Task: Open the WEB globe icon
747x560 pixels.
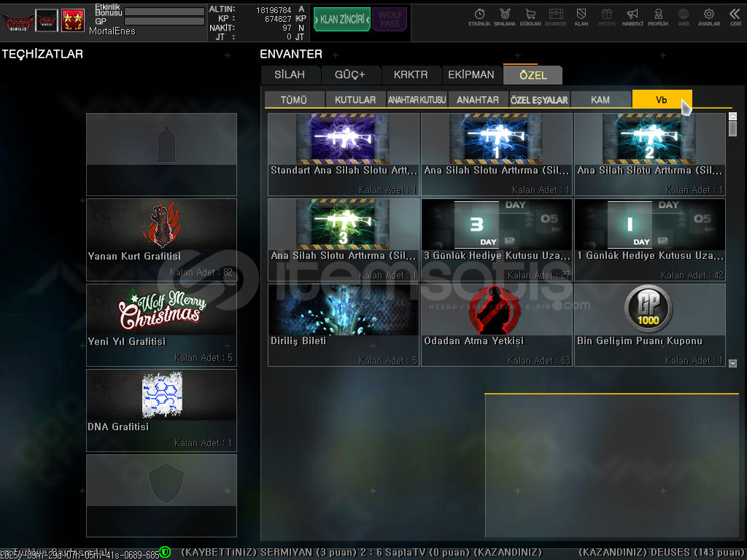Action: [x=683, y=17]
